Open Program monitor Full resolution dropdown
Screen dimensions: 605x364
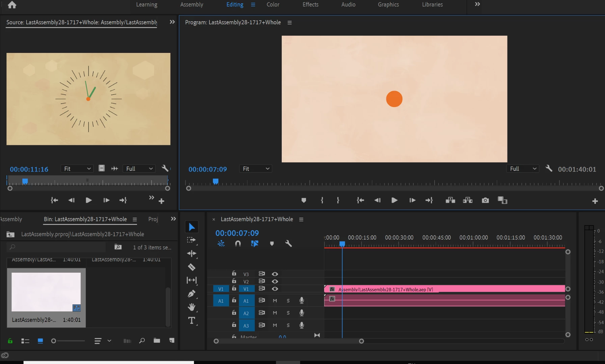coord(522,169)
